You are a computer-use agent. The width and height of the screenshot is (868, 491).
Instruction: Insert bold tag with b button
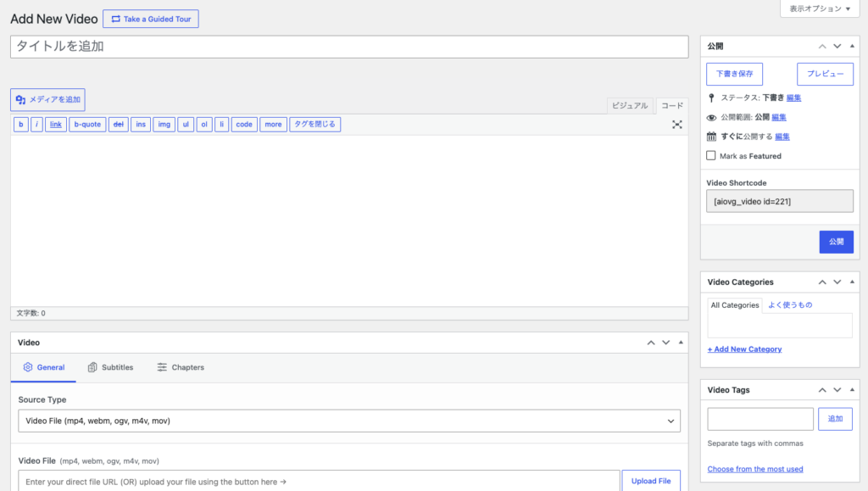point(21,125)
